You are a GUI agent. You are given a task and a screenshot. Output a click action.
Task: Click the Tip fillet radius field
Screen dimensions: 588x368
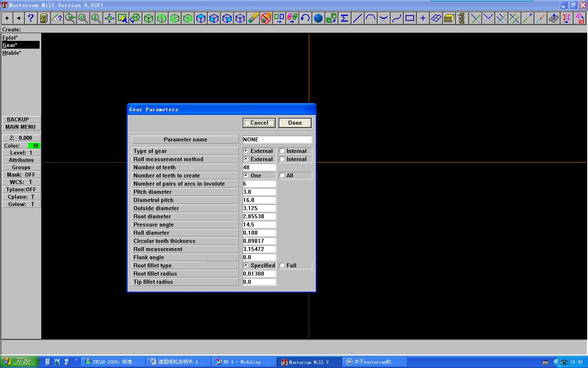coord(259,282)
